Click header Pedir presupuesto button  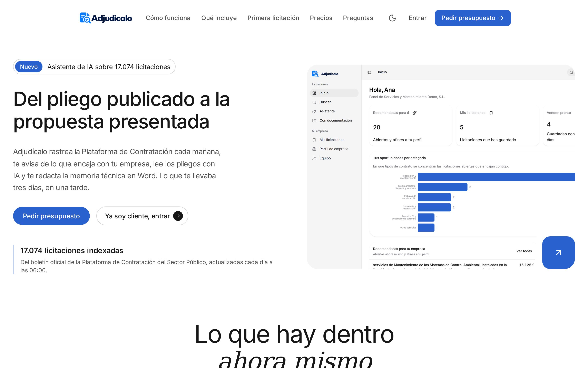(x=473, y=18)
